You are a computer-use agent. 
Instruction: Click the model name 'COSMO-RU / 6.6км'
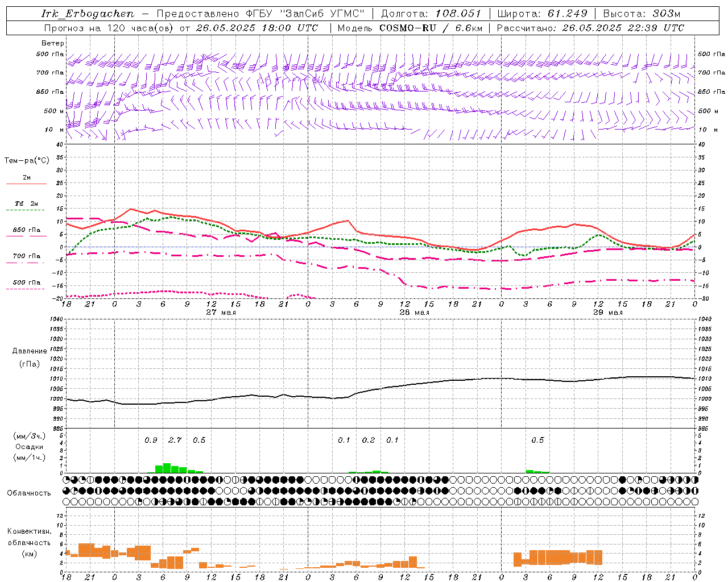click(431, 28)
